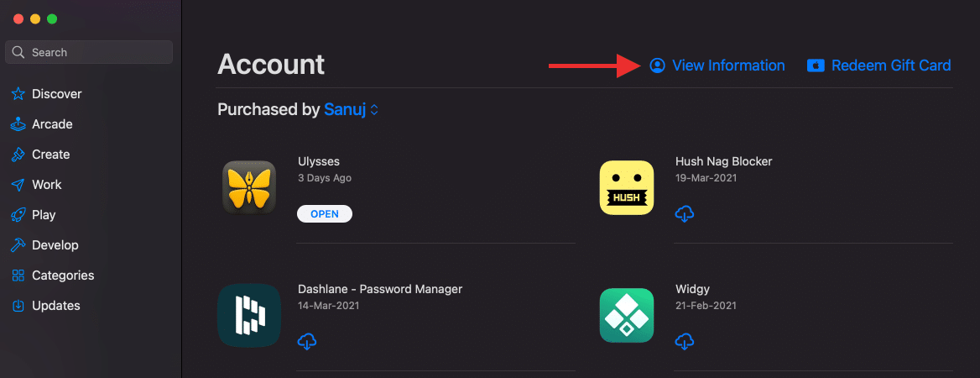Download Dashlane using the cloud icon
Viewport: 980px width, 378px height.
pos(307,342)
